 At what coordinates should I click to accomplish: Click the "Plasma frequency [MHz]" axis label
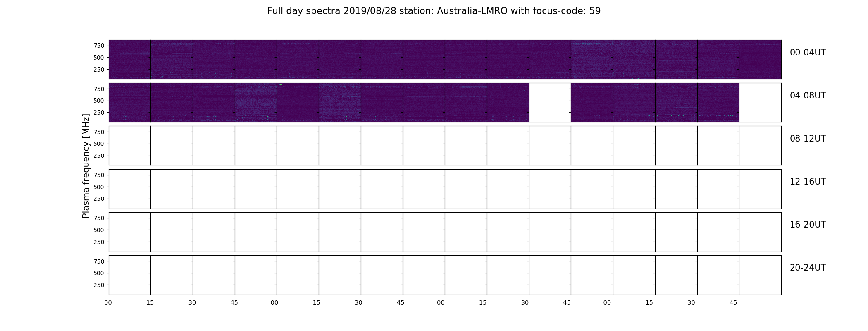[86, 166]
